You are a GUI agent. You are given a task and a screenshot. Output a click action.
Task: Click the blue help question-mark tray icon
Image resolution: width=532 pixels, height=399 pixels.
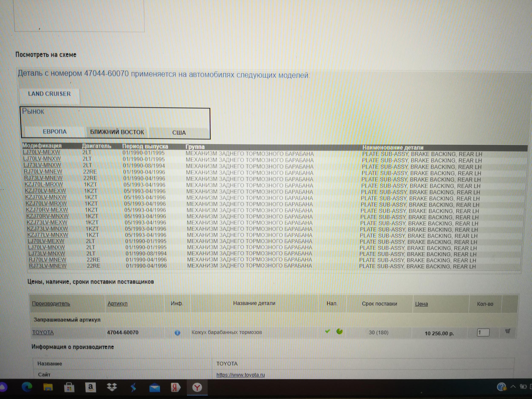pyautogui.click(x=501, y=387)
